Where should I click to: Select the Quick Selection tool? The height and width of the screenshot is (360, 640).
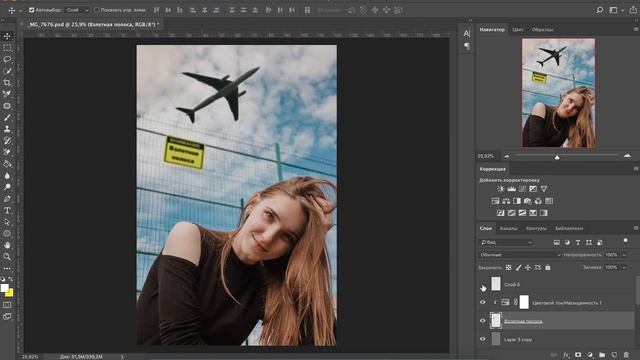pos(7,71)
